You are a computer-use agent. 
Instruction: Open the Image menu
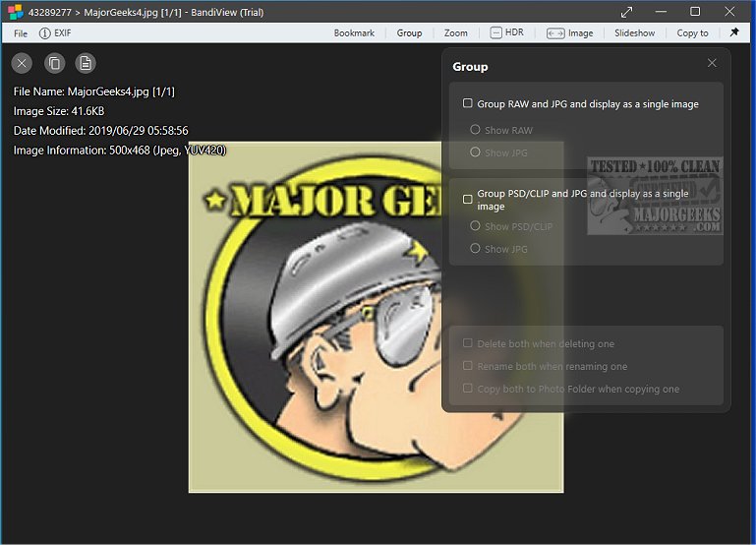click(570, 33)
